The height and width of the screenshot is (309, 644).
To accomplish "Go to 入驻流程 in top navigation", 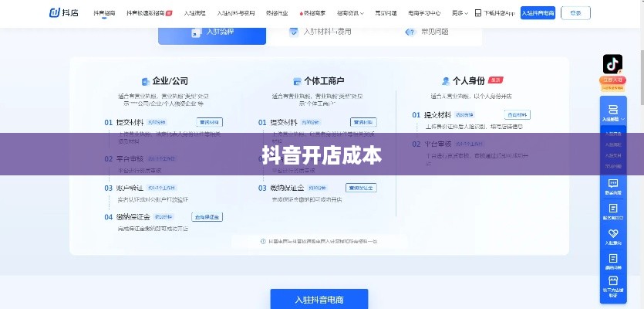I will [x=194, y=13].
